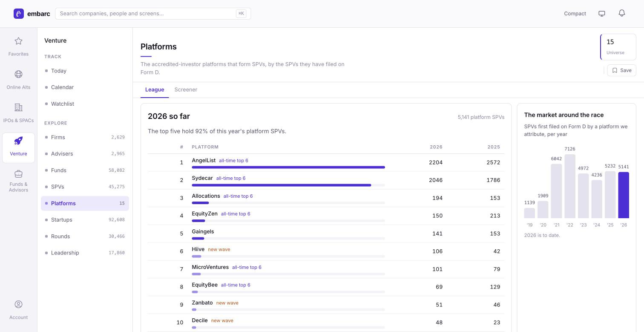Viewport: 644px width, 332px height.
Task: Select the Venture rocket icon
Action: click(x=18, y=141)
